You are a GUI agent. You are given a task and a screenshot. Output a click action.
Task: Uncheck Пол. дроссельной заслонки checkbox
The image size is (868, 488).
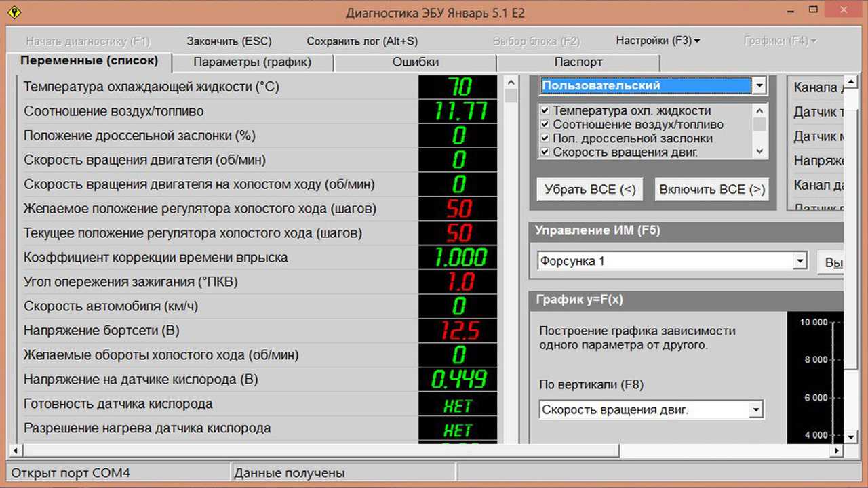point(544,138)
